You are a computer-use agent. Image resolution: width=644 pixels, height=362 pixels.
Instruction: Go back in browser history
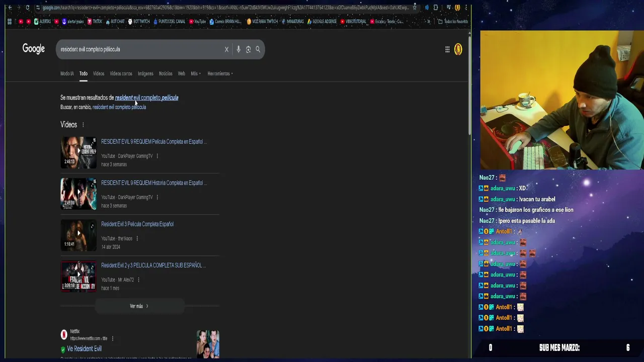[10, 8]
